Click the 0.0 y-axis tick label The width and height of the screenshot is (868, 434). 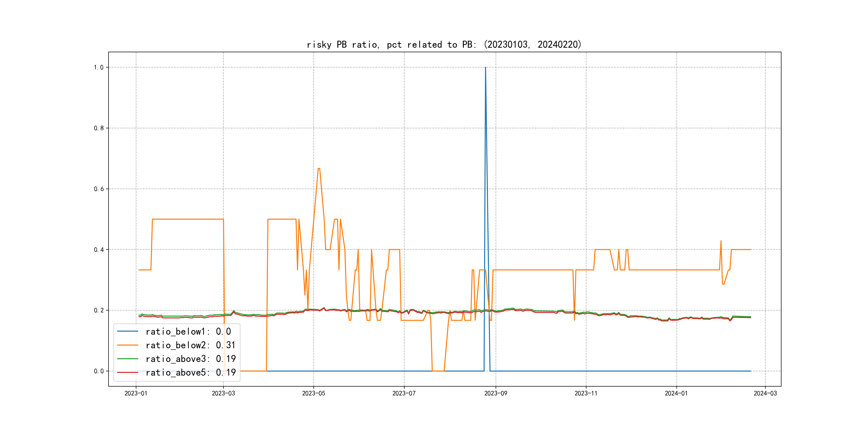tap(99, 371)
